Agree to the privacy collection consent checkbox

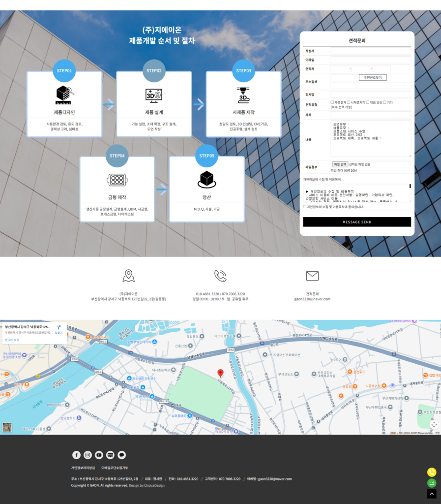point(305,207)
